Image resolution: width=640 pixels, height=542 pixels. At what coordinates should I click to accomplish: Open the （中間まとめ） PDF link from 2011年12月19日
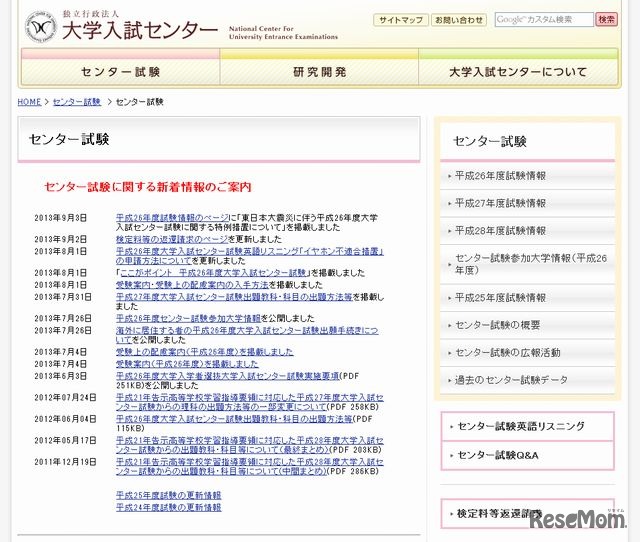pos(249,466)
